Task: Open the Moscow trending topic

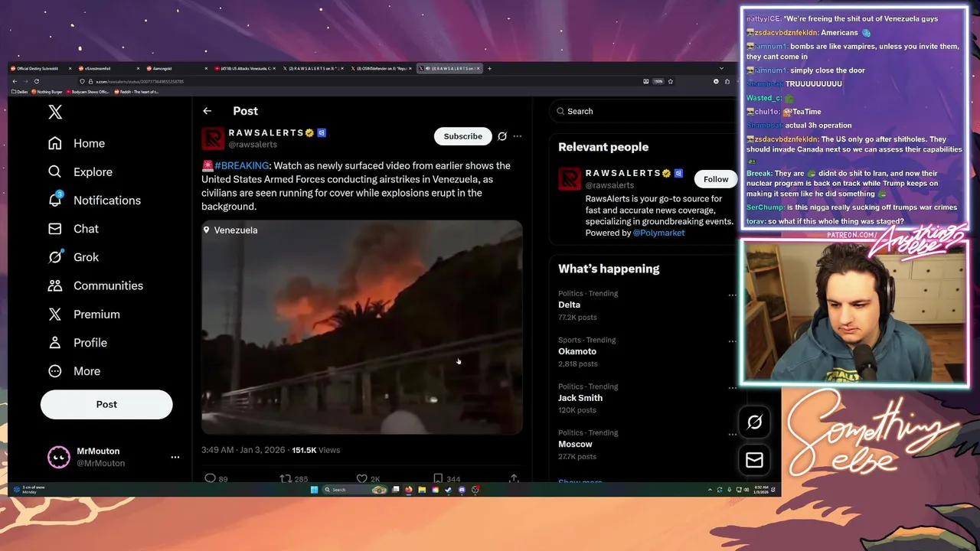Action: [x=575, y=444]
